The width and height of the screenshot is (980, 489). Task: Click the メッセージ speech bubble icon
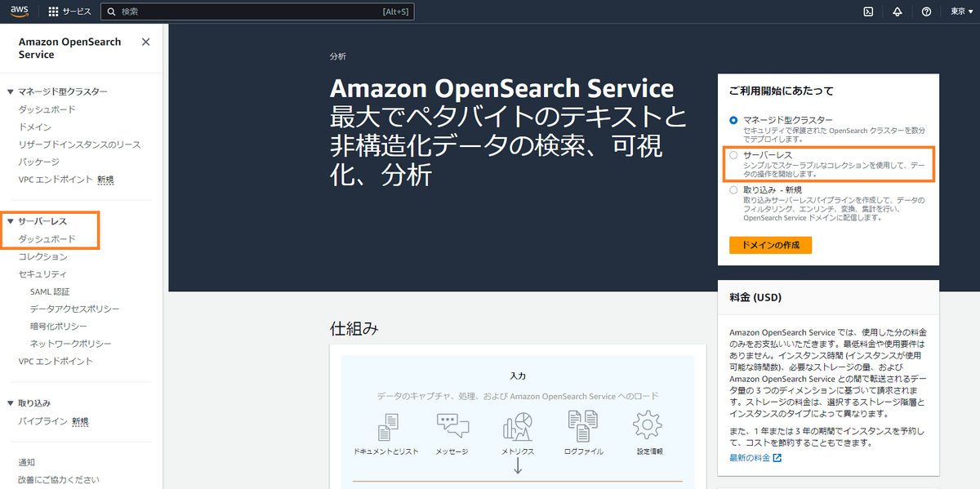click(452, 427)
